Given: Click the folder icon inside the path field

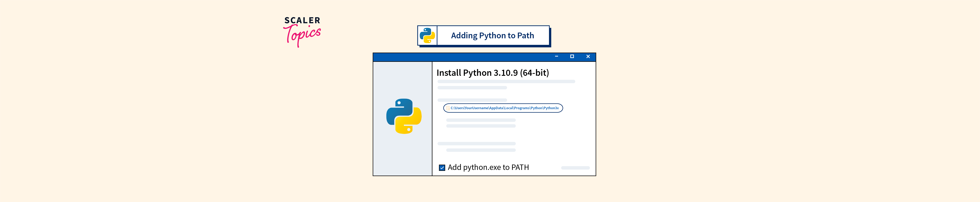Looking at the screenshot, I should pos(448,108).
